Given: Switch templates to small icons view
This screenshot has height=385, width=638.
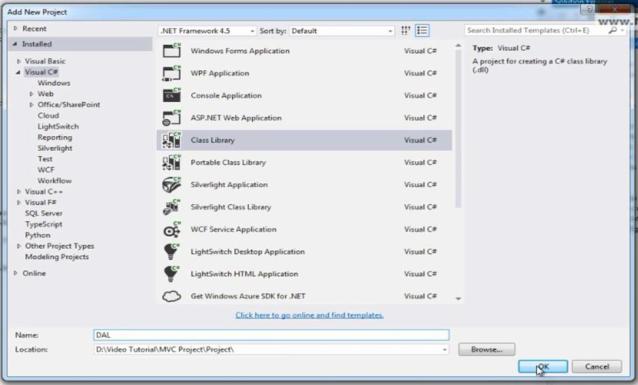Looking at the screenshot, I should tap(406, 31).
